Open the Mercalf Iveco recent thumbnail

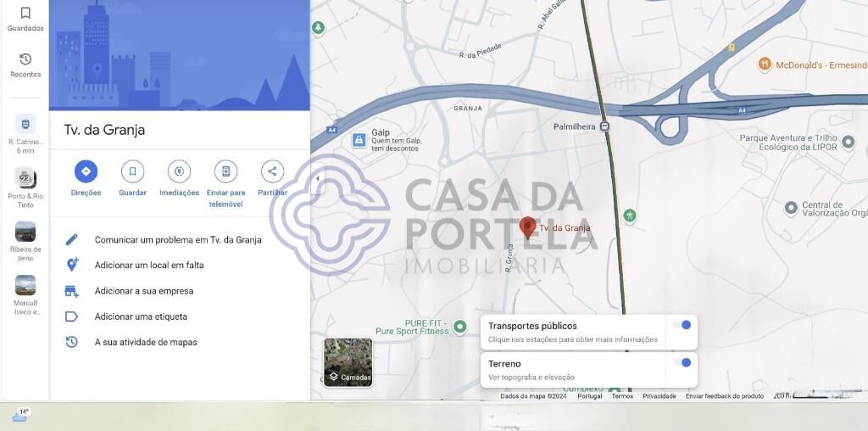[25, 285]
